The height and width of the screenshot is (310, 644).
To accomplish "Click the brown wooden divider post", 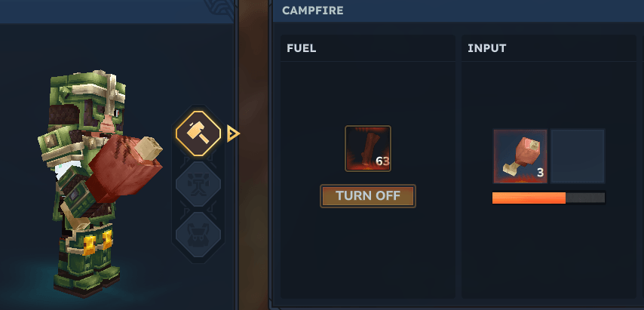I will [254, 155].
